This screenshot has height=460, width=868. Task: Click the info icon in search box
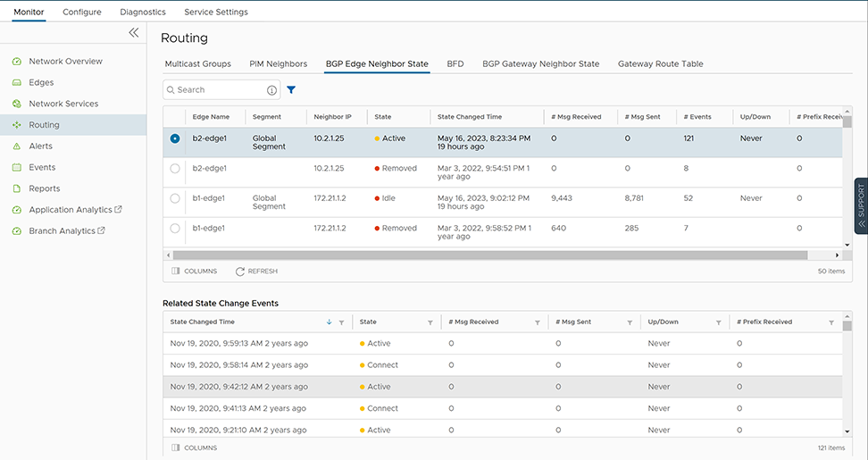(271, 90)
